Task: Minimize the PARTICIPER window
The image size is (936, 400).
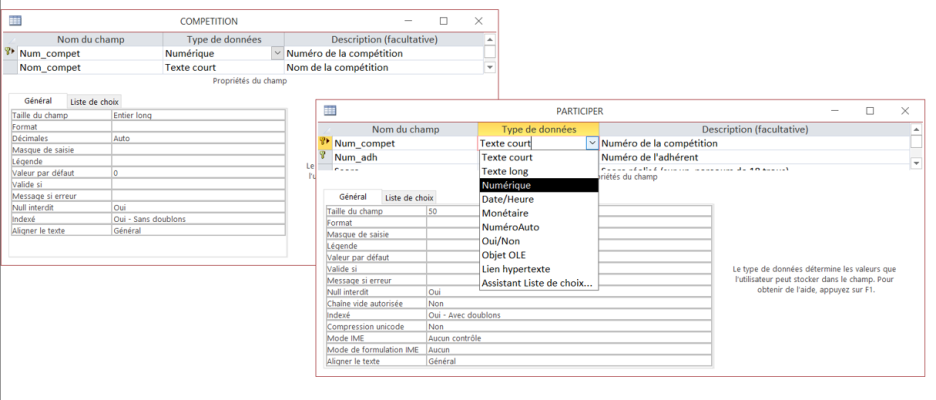Action: pyautogui.click(x=836, y=111)
